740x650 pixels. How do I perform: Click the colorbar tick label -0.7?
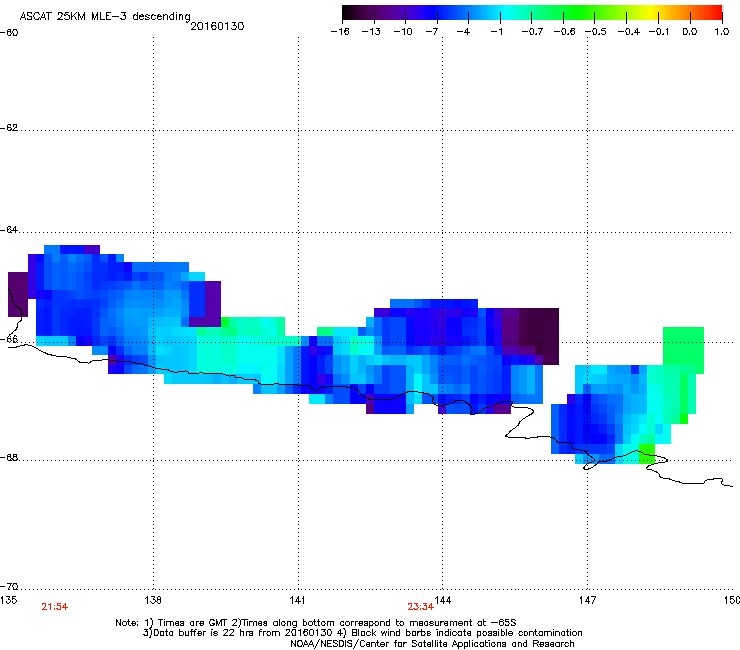click(532, 32)
